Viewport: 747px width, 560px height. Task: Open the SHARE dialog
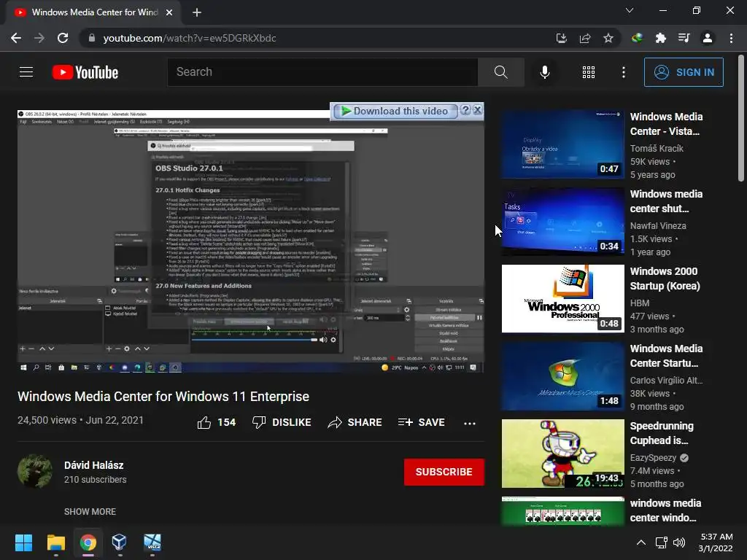click(x=355, y=422)
